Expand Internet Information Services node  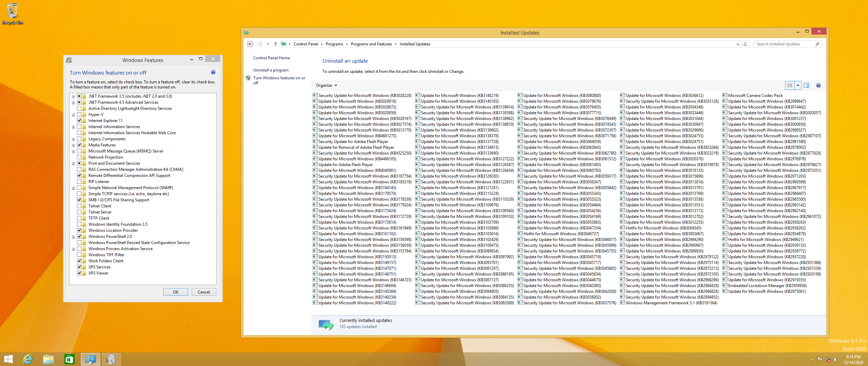73,127
